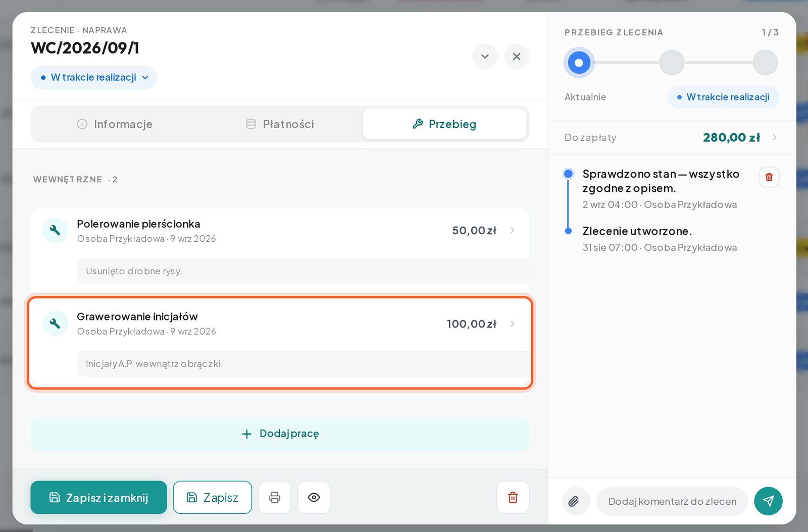Viewport: 808px width, 532px height.
Task: Open the 'W trakcie realizacji' status dropdown
Action: [x=94, y=77]
